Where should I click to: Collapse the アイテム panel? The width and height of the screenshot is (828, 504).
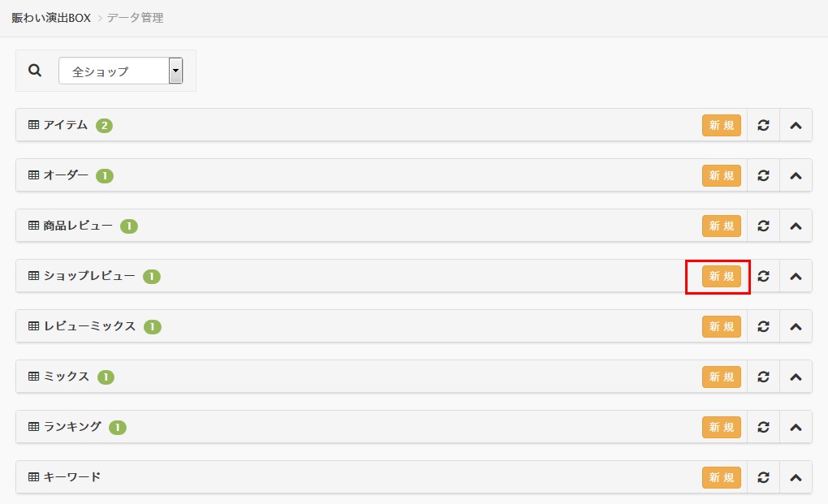(796, 125)
